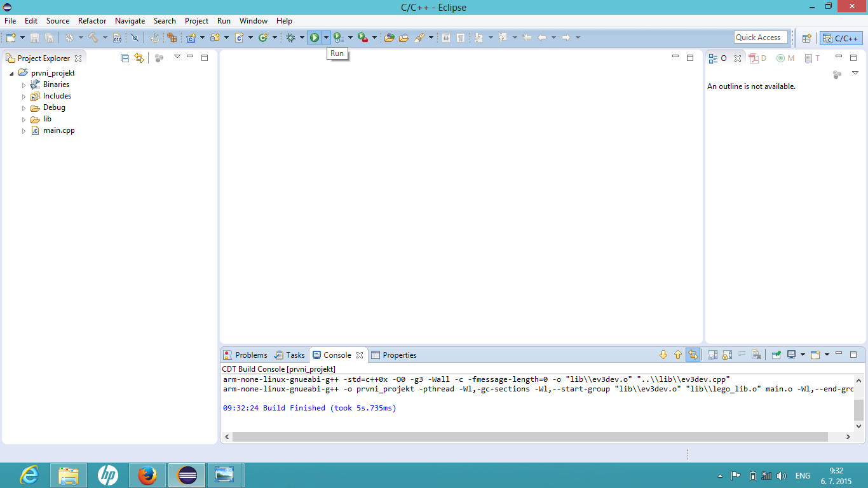Jump to next console error arrow

point(663,355)
